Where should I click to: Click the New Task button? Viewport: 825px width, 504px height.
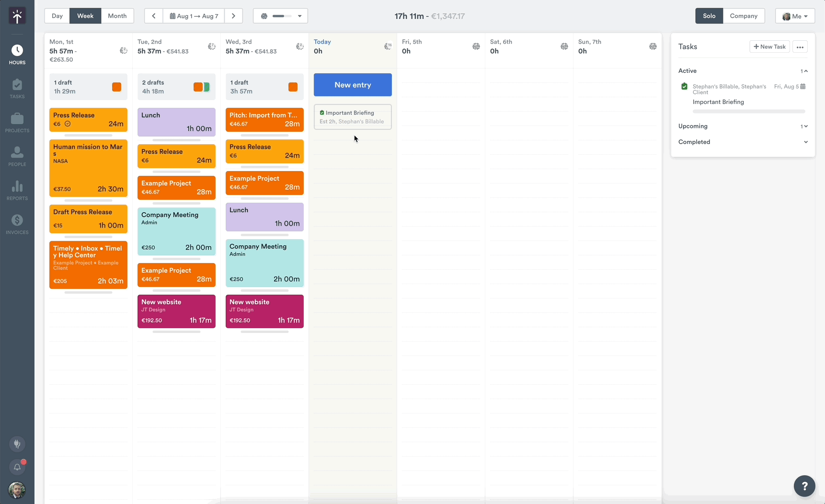[x=769, y=46]
